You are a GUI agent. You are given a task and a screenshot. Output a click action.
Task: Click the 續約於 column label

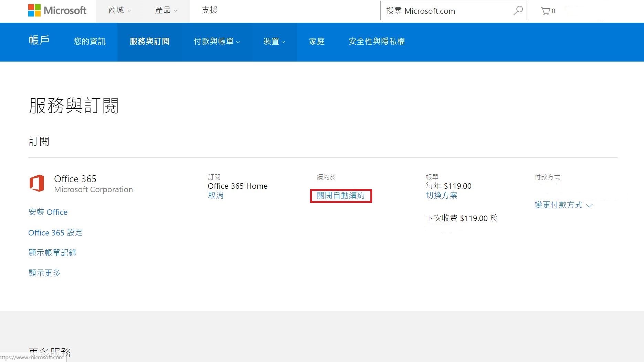[326, 177]
